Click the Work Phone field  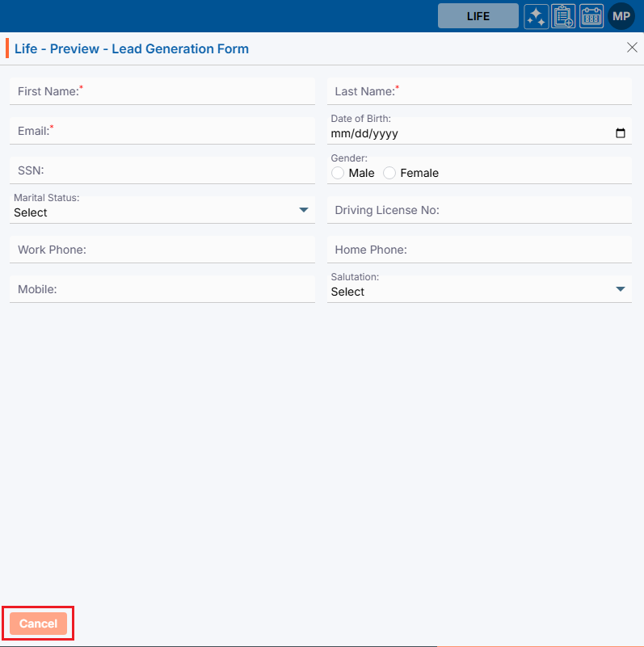click(x=162, y=250)
